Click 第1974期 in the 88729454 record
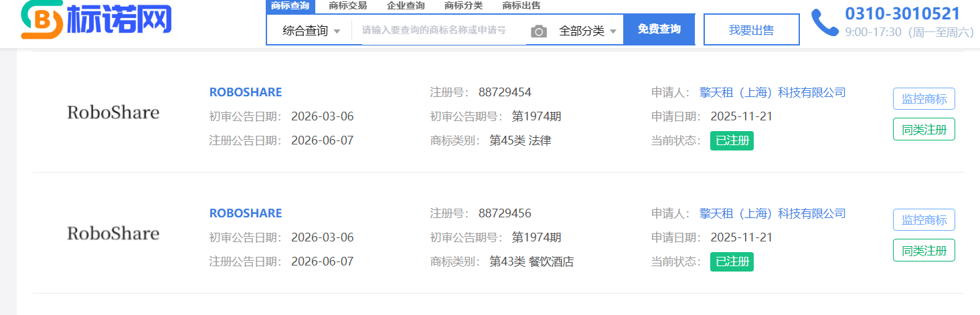This screenshot has width=980, height=315. pos(536,116)
